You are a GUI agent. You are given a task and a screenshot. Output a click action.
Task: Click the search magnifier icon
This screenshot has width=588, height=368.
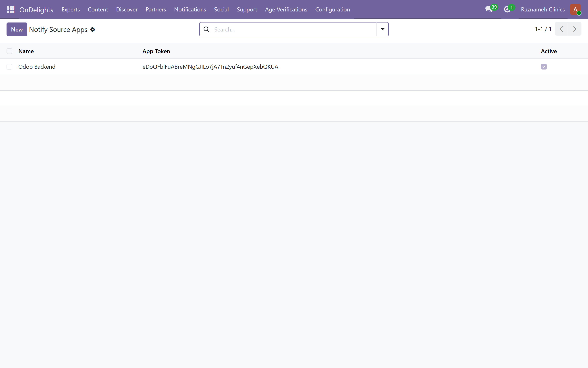coord(206,29)
